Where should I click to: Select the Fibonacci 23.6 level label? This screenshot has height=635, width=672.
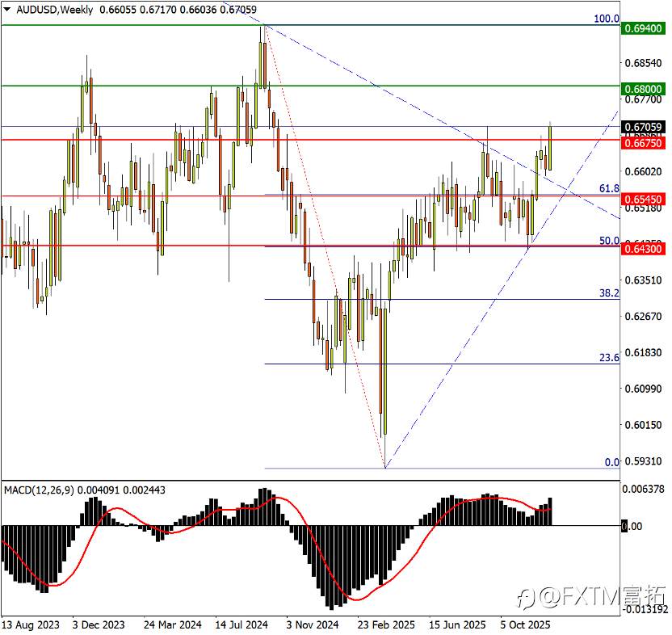[609, 358]
